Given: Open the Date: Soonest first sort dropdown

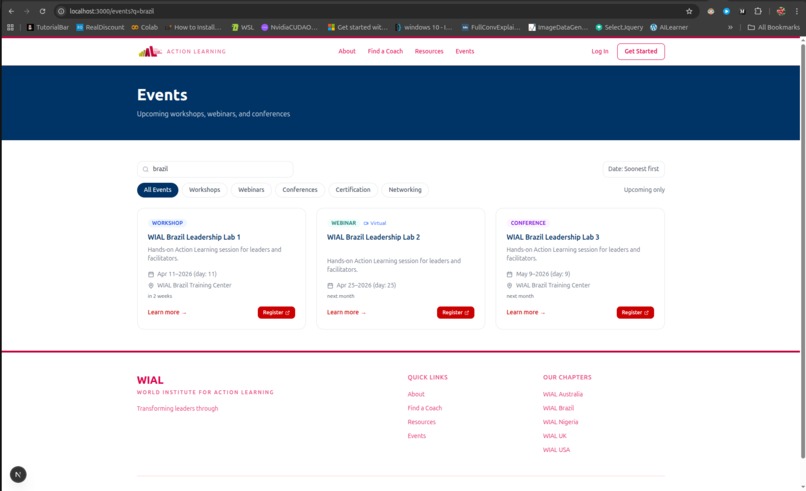Looking at the screenshot, I should (x=633, y=169).
